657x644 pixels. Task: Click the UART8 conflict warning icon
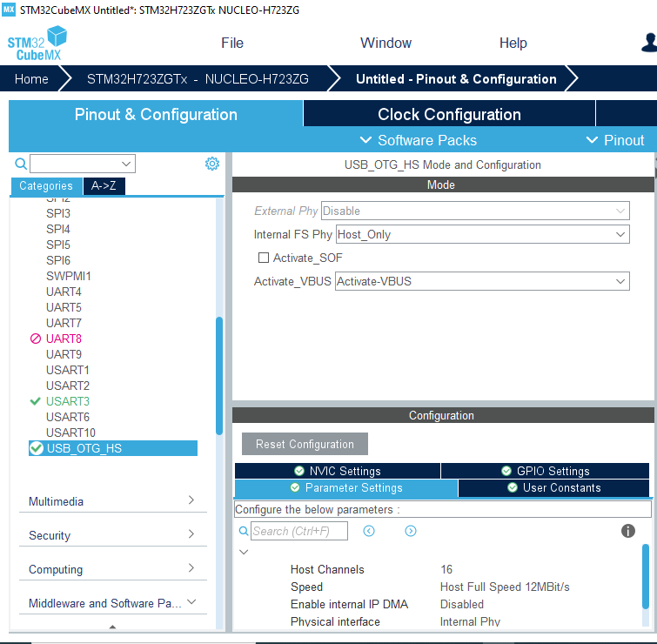tap(36, 339)
